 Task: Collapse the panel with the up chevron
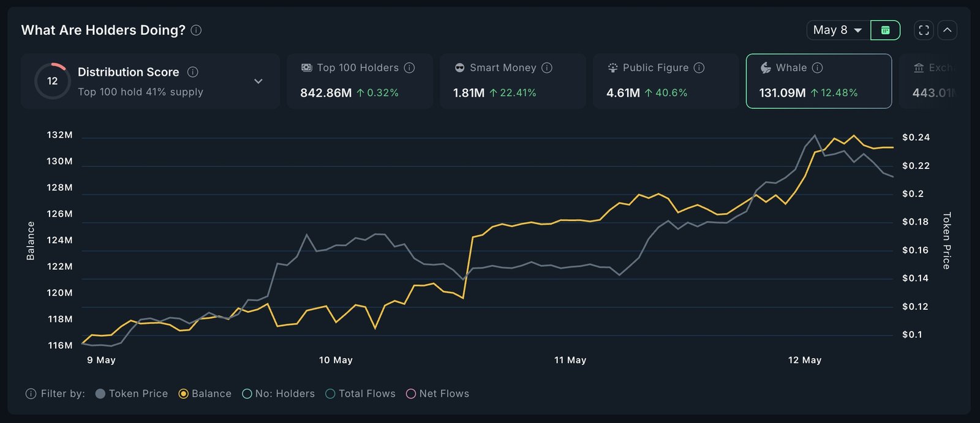point(947,30)
